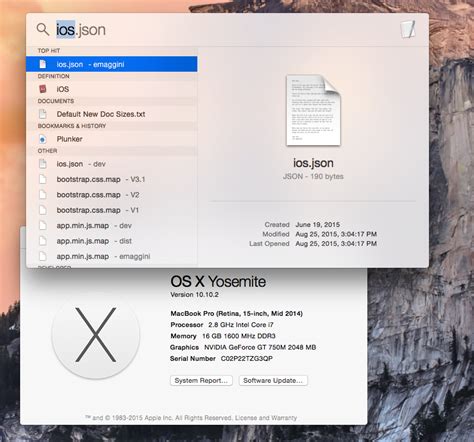Image resolution: width=474 pixels, height=442 pixels.
Task: Click file icon beside ios.json - dev
Action: coord(42,164)
